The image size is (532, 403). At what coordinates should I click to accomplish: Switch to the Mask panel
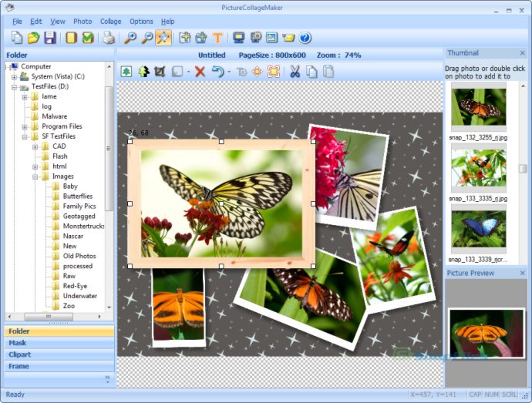pos(18,343)
